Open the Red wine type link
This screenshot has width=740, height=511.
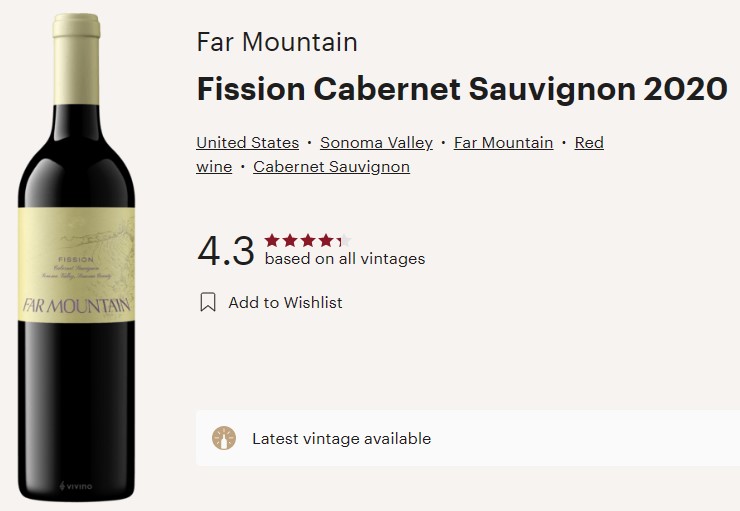tap(588, 143)
